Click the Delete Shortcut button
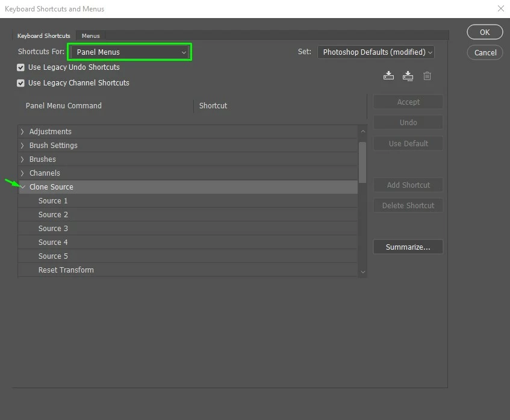The image size is (510, 420). 408,205
